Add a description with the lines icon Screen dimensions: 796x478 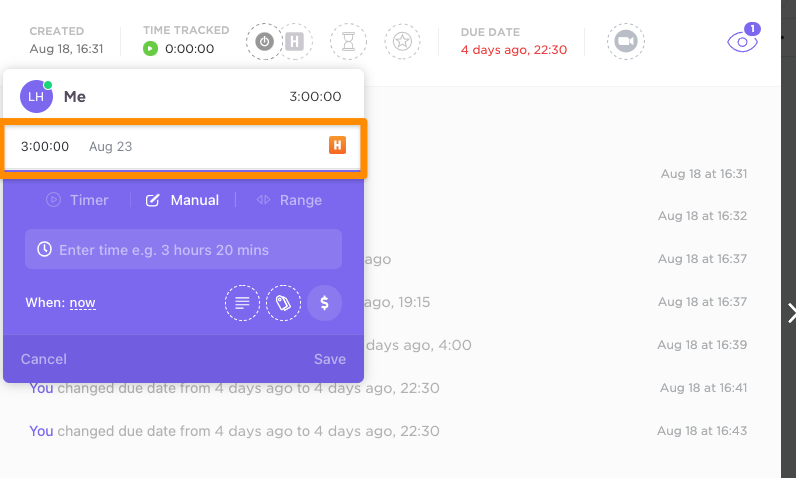click(242, 303)
